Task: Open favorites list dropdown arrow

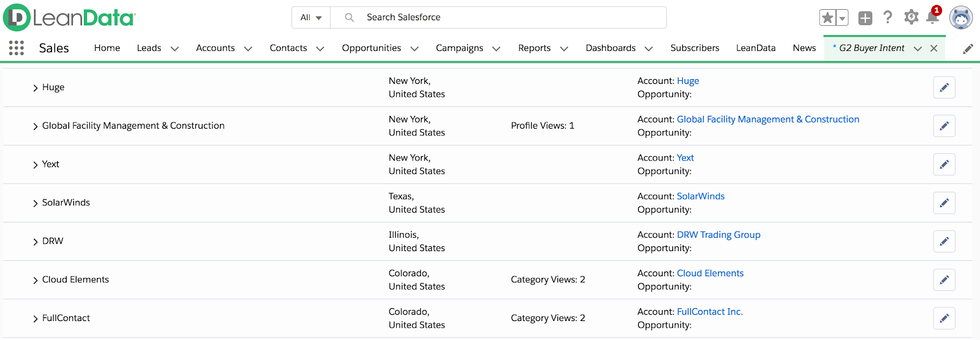Action: coord(842,18)
